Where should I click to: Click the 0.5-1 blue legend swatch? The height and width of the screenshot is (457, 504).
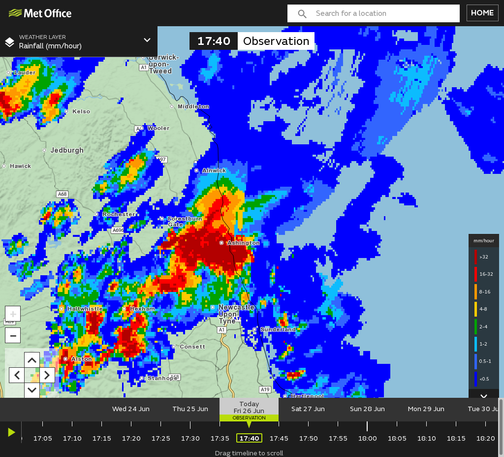(x=476, y=361)
